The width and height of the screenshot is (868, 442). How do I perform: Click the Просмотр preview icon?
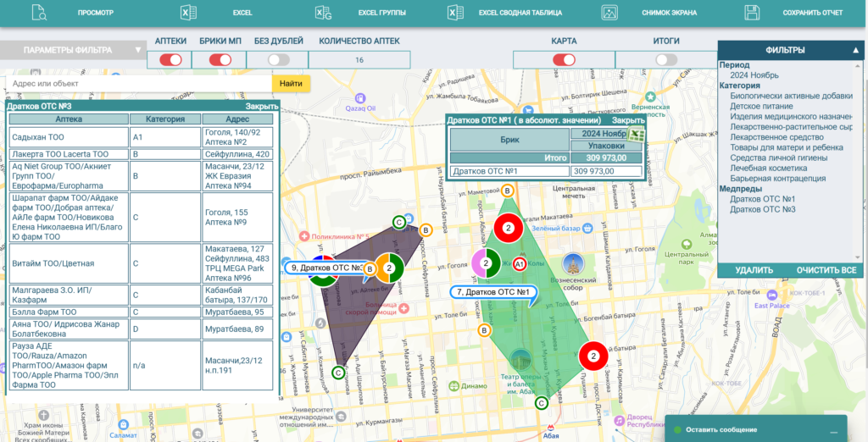pyautogui.click(x=40, y=13)
